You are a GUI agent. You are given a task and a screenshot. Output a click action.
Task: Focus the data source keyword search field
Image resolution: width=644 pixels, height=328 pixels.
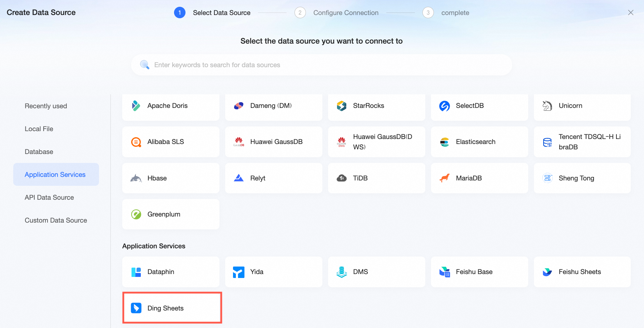coord(322,65)
